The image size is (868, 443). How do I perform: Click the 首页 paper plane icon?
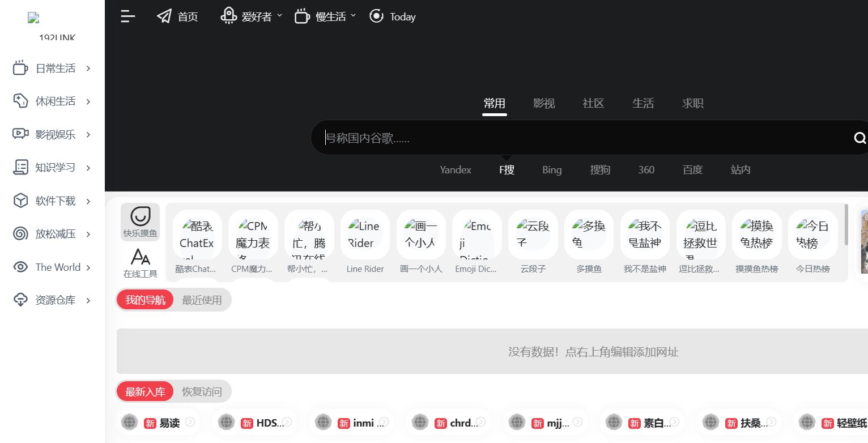(x=164, y=16)
